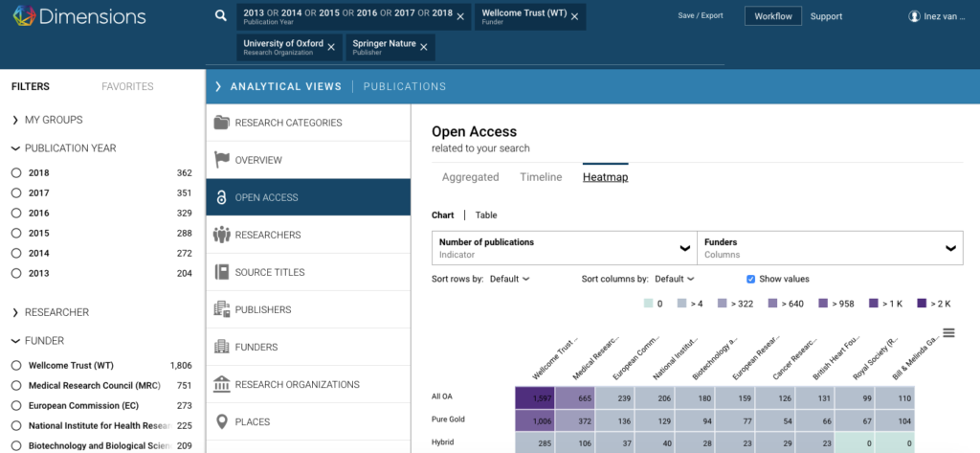Click the Places map pin icon
Screen dimensions: 980x453
click(x=221, y=421)
